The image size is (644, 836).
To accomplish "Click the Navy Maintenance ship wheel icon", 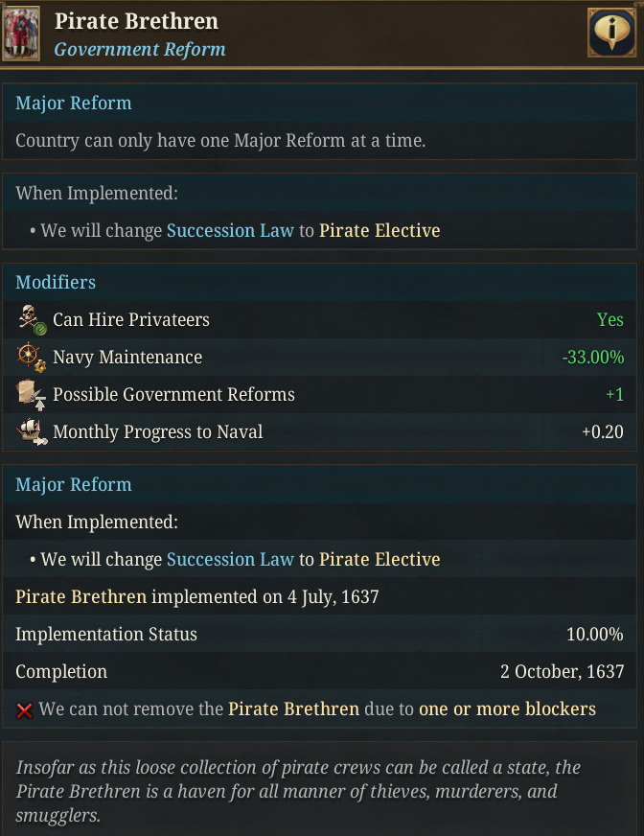I will point(32,358).
